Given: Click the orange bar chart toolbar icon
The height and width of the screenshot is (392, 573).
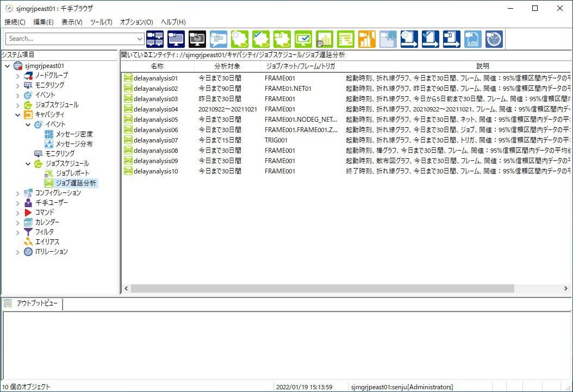Looking at the screenshot, I should pyautogui.click(x=367, y=39).
